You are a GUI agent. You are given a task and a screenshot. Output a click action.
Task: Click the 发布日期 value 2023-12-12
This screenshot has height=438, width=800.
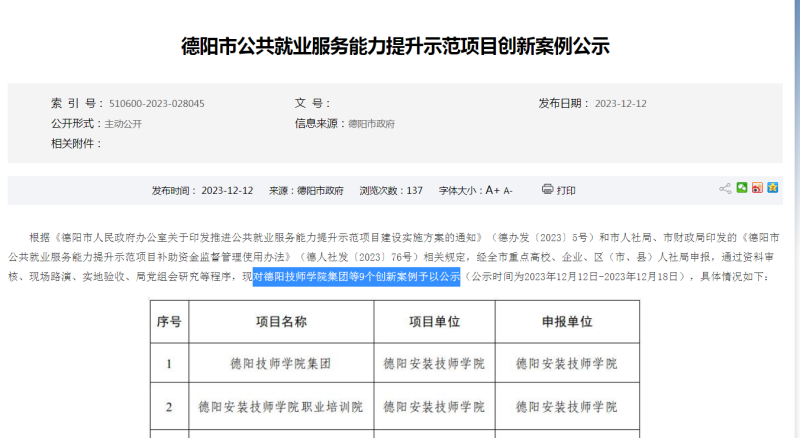(x=620, y=104)
